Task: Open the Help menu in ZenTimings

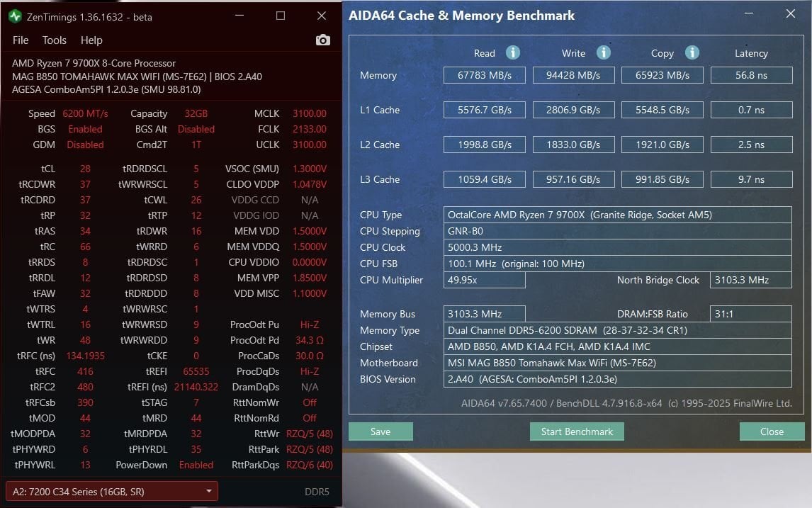Action: 91,40
